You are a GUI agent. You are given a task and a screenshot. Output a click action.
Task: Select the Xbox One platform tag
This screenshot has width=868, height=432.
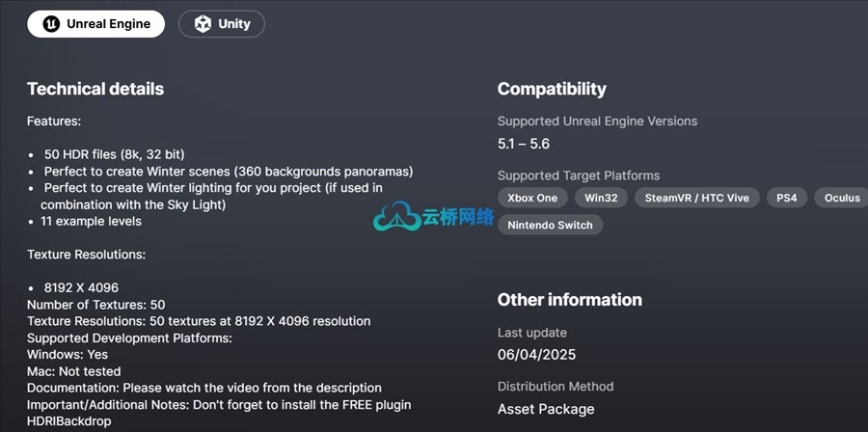(x=532, y=198)
